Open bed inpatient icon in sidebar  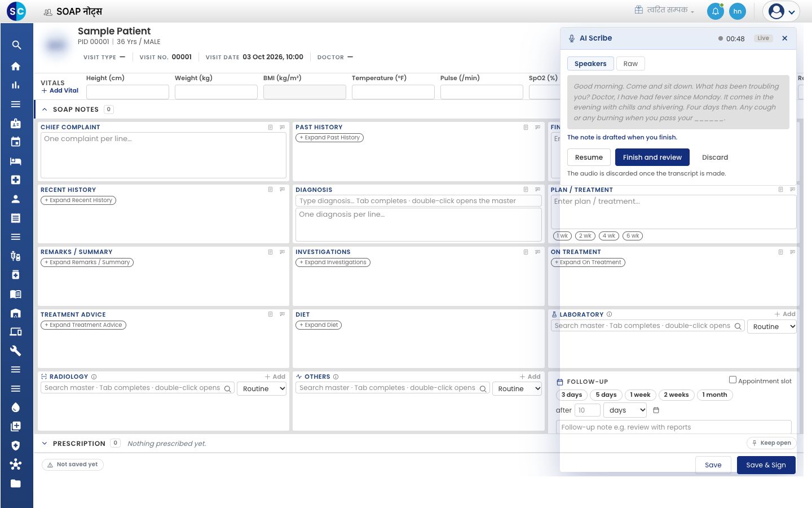coord(16,161)
